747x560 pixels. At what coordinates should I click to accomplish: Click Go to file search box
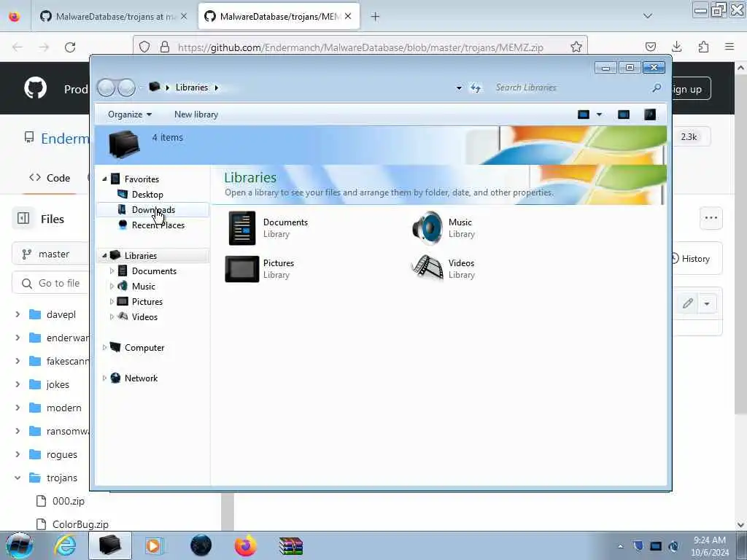(50, 283)
